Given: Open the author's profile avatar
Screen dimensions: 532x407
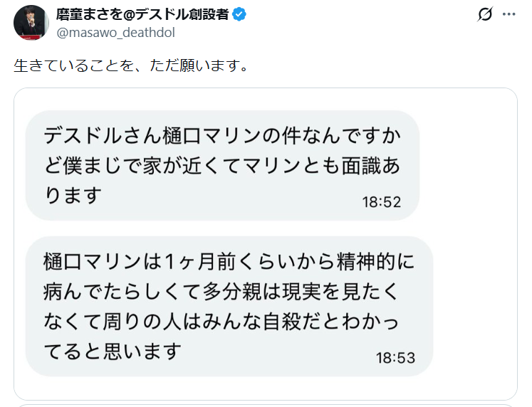Looking at the screenshot, I should pos(31,22).
